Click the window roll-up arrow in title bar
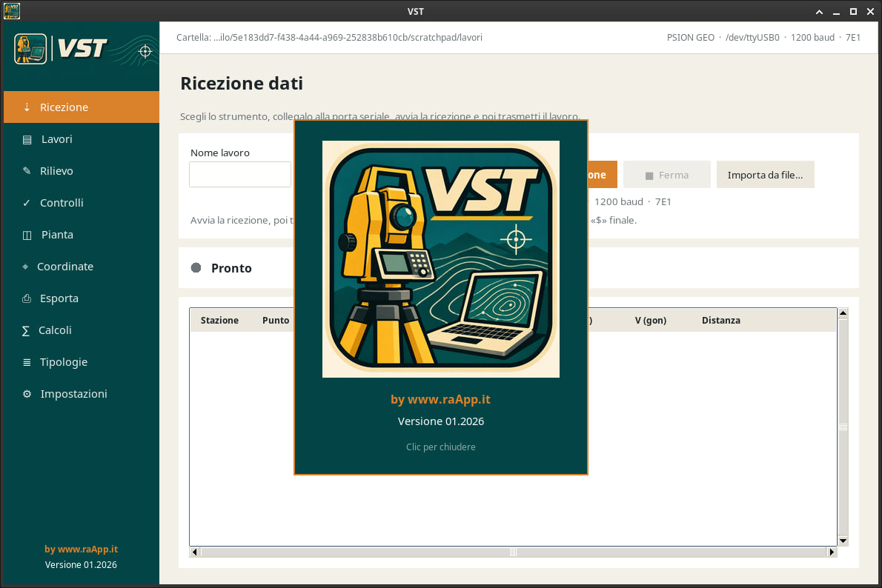Image resolution: width=882 pixels, height=588 pixels. (x=819, y=11)
